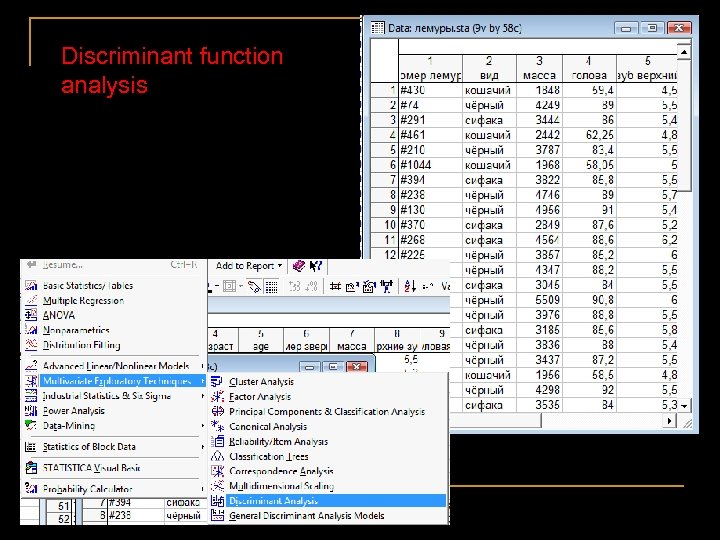Click row header 10 in data window
Image resolution: width=720 pixels, height=540 pixels.
[384, 225]
